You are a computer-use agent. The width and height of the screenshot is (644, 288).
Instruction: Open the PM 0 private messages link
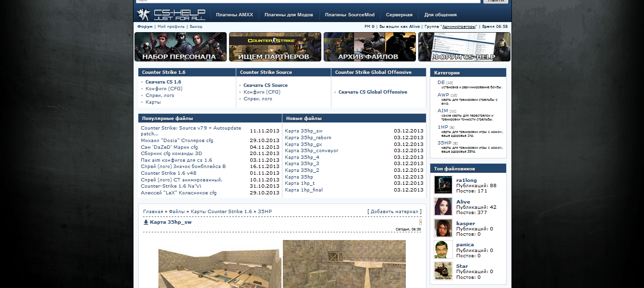tap(369, 26)
